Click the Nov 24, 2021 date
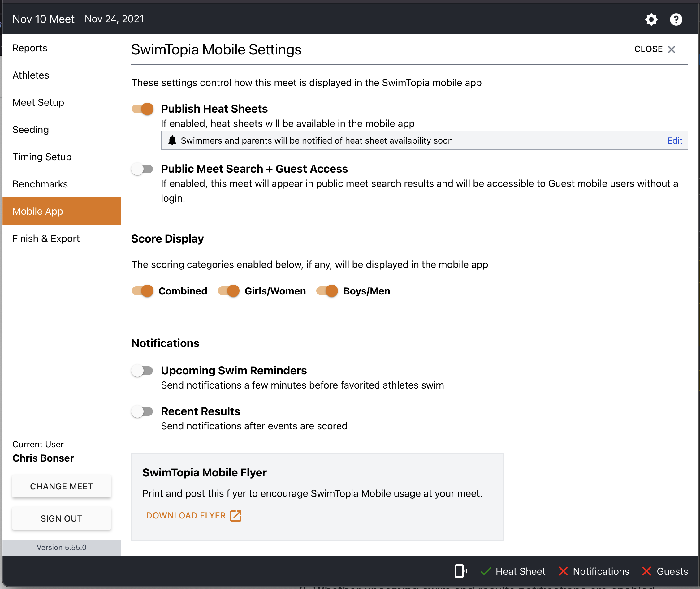The width and height of the screenshot is (700, 589). click(x=114, y=19)
